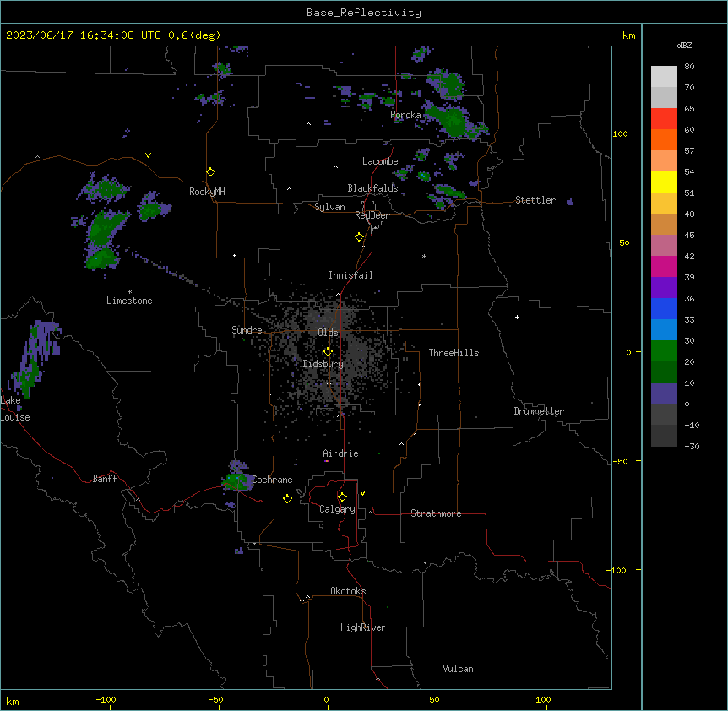Click the dBZ heading above the legend
This screenshot has width=728, height=711.
click(x=684, y=45)
